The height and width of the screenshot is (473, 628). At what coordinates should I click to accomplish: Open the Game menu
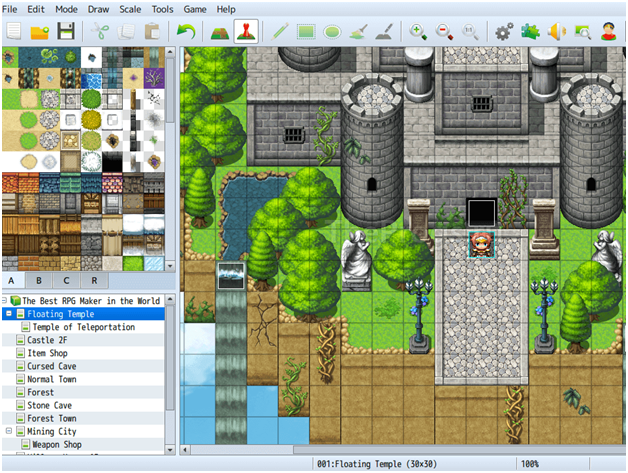tap(195, 9)
